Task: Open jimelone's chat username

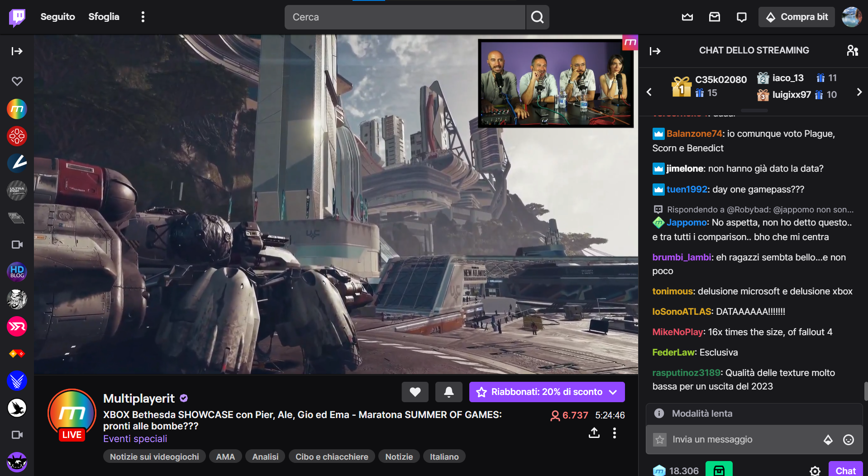Action: (x=685, y=168)
